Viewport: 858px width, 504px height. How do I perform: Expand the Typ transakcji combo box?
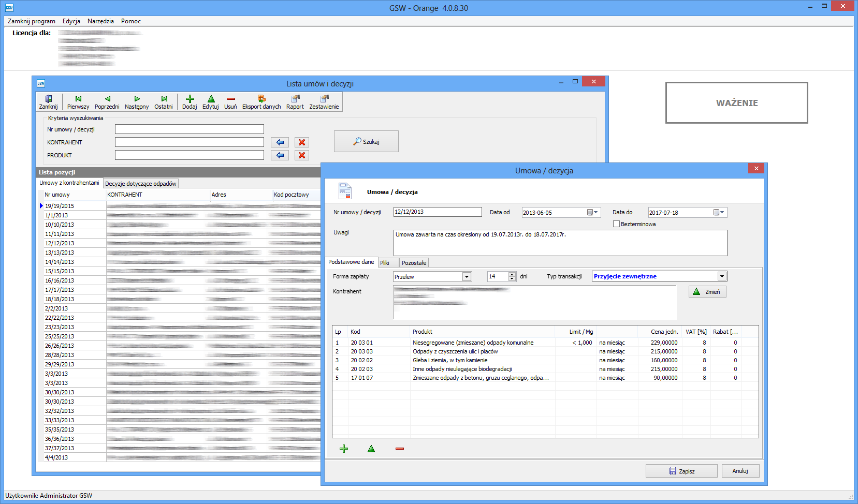(x=722, y=276)
